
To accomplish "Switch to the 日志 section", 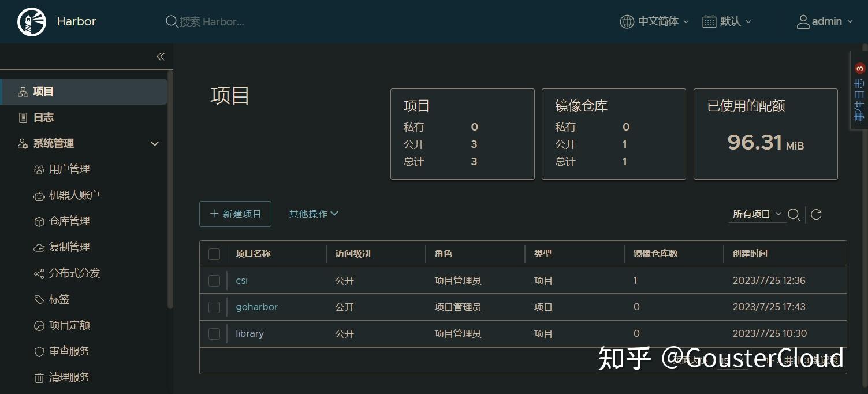I will pos(43,117).
